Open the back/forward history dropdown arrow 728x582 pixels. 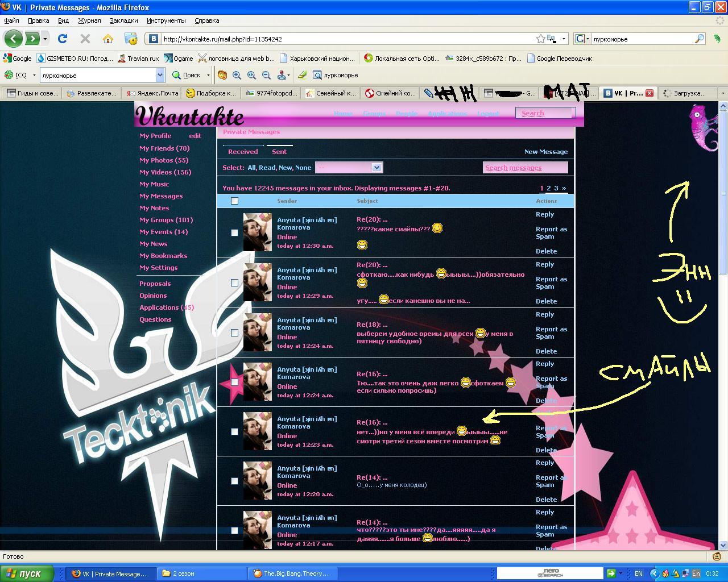[x=45, y=39]
